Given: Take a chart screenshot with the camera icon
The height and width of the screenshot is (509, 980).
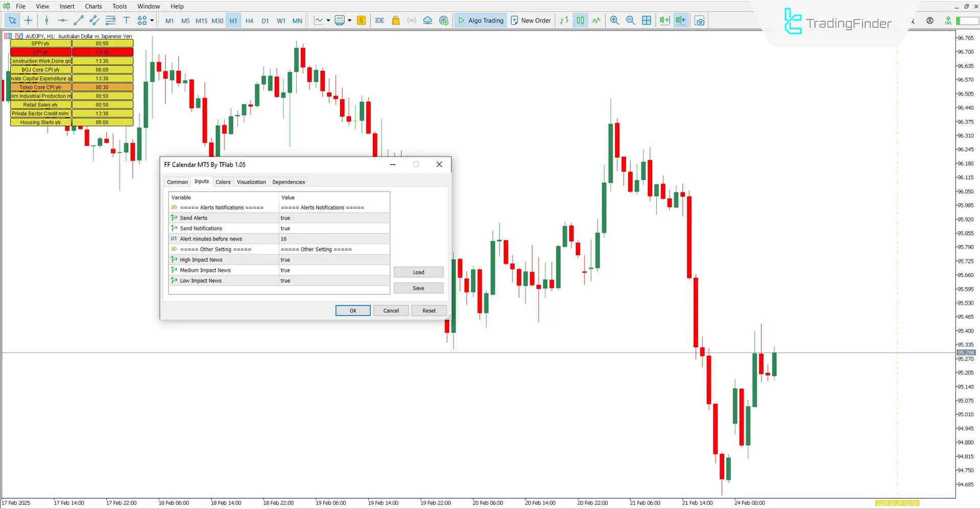Looking at the screenshot, I should tap(699, 20).
